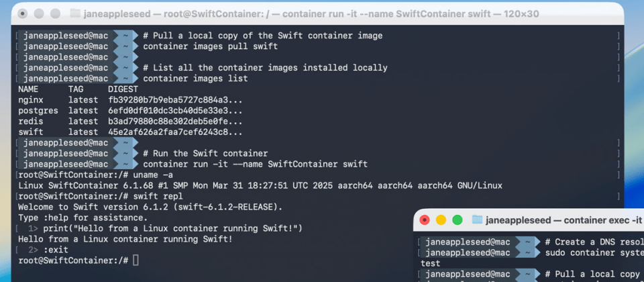Click the terminal cursor block after root prompt
Viewport: 644px width, 282px height.
tap(136, 261)
